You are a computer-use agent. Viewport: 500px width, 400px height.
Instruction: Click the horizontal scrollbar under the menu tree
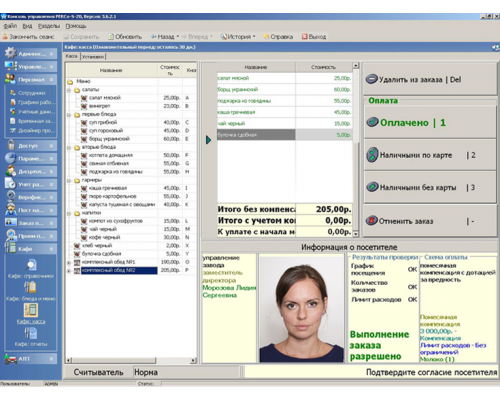coord(131,360)
